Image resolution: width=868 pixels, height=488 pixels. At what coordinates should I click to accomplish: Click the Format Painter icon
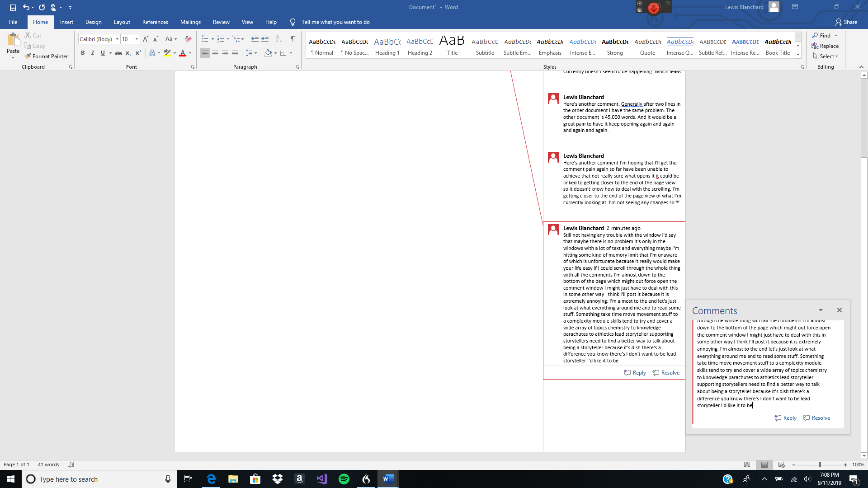click(x=28, y=56)
